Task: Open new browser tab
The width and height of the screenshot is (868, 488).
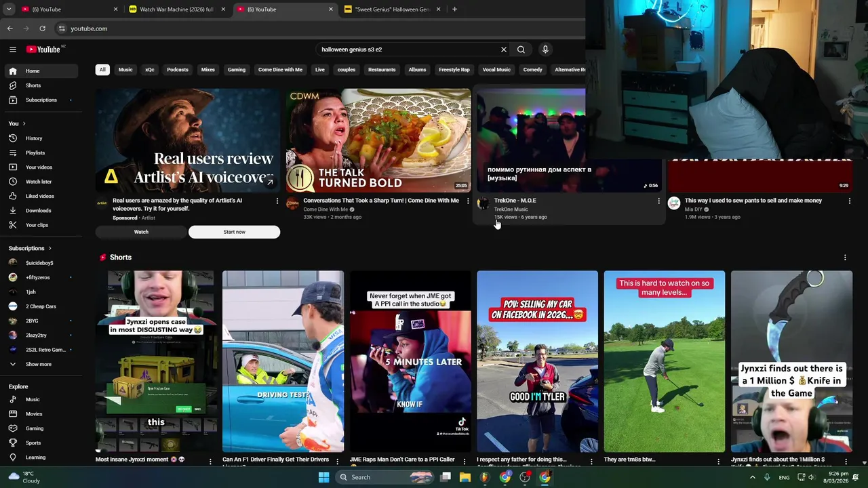Action: pyautogui.click(x=454, y=9)
